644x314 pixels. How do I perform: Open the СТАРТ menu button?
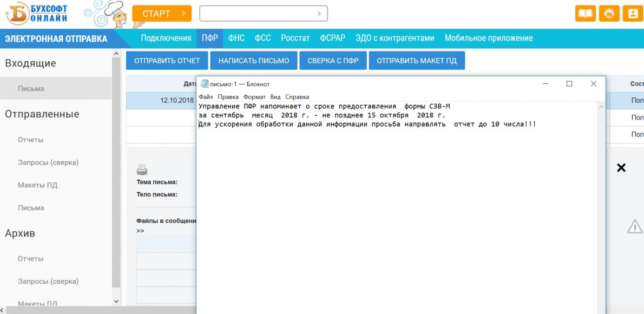pyautogui.click(x=162, y=14)
